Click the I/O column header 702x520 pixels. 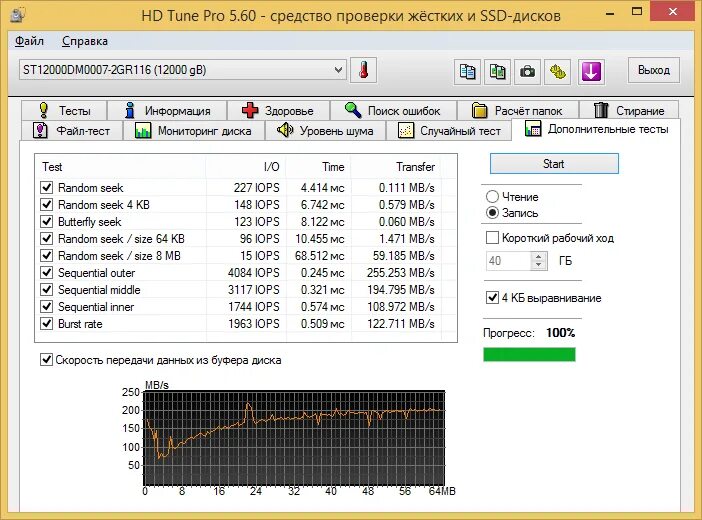(x=246, y=167)
